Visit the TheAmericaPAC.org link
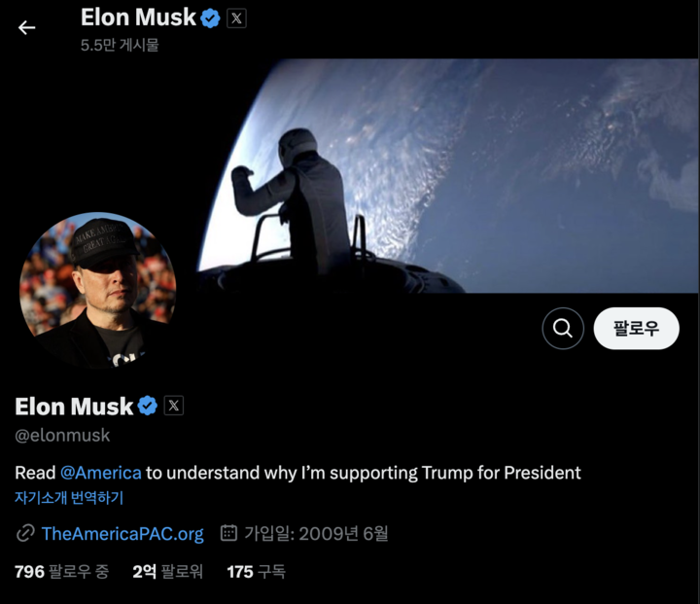The image size is (700, 604). tap(122, 534)
